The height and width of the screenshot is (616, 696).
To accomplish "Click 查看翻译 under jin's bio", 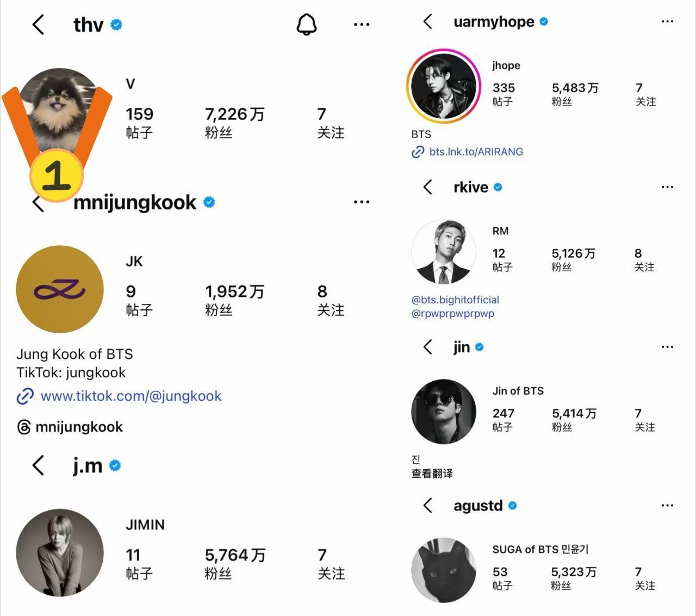I will pos(432,474).
